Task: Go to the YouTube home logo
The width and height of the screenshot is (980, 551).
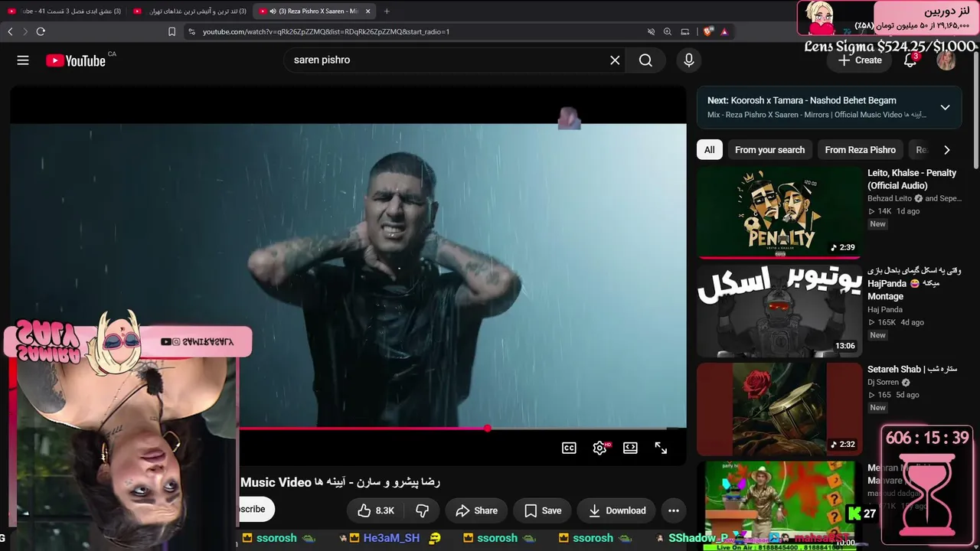Action: click(x=76, y=60)
